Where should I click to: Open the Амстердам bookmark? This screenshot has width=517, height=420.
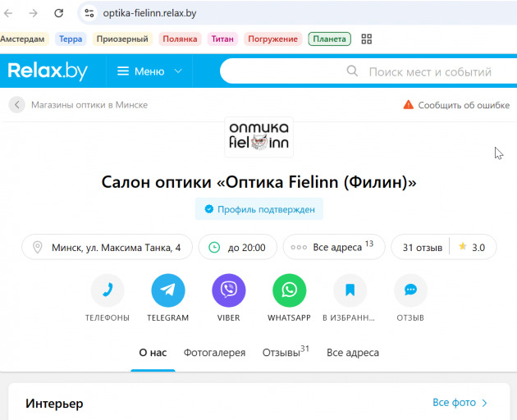(x=22, y=39)
